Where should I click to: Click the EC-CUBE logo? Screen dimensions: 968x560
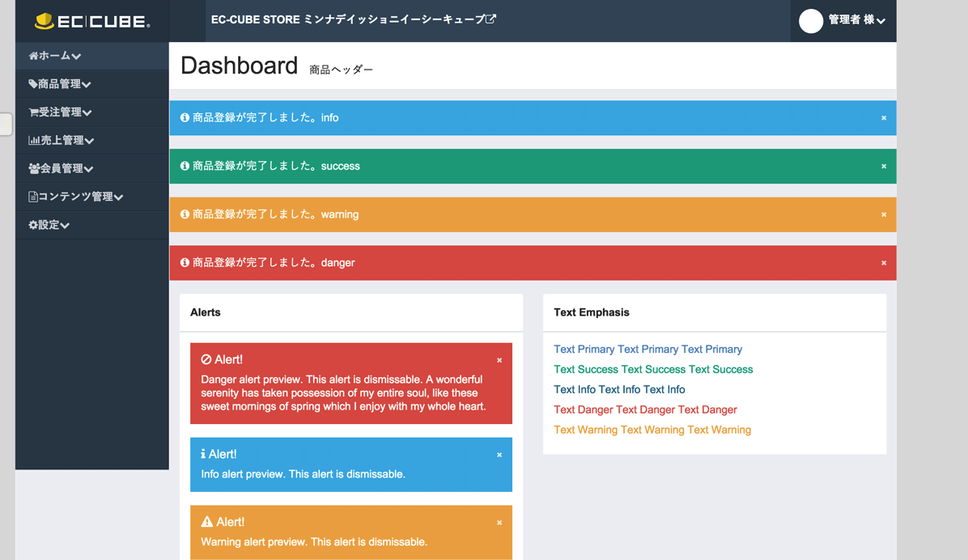tap(92, 22)
